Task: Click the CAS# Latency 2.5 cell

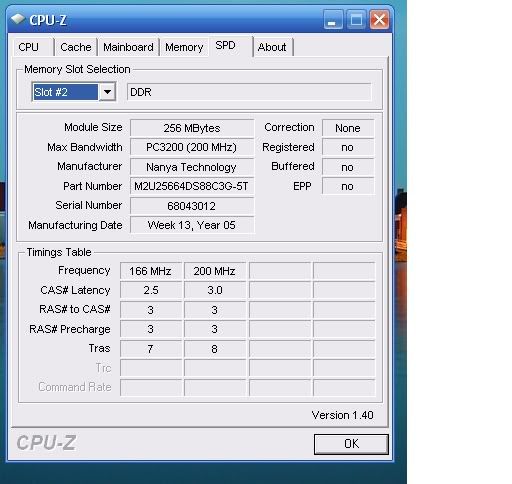Action: click(x=151, y=290)
